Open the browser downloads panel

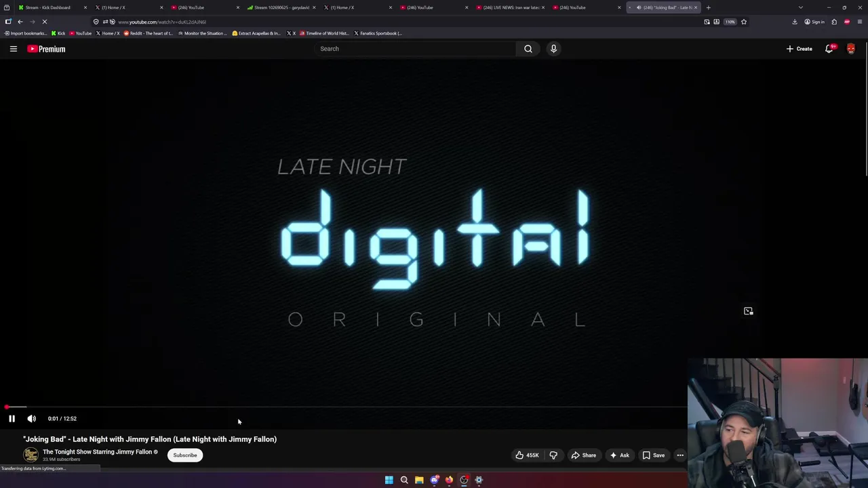coord(795,22)
